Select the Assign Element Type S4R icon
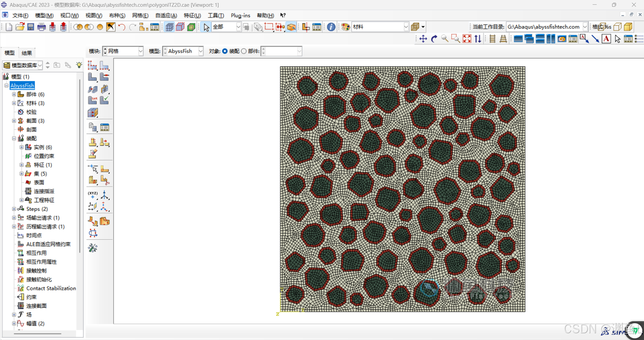Screen dimensions: 644x340 (x=92, y=100)
